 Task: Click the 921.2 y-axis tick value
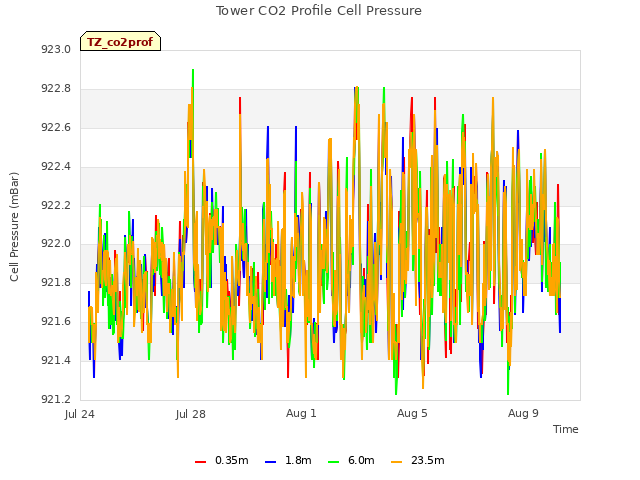[x=56, y=399]
